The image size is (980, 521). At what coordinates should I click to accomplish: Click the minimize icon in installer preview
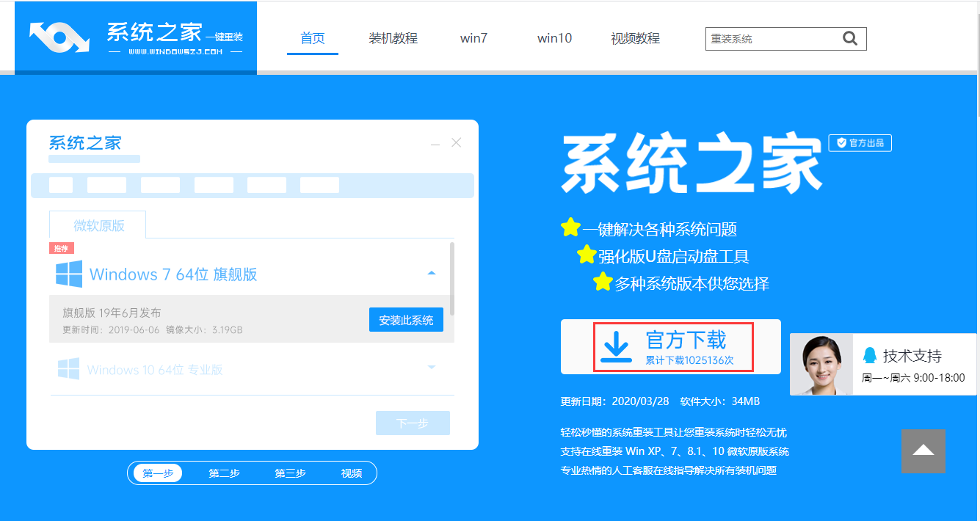click(x=435, y=145)
